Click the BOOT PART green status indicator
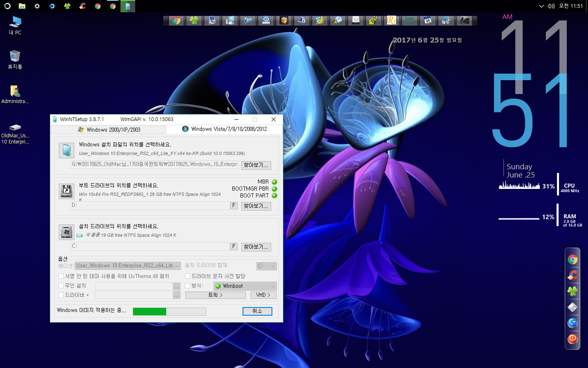Viewport: 588px width, 368px height. point(274,195)
